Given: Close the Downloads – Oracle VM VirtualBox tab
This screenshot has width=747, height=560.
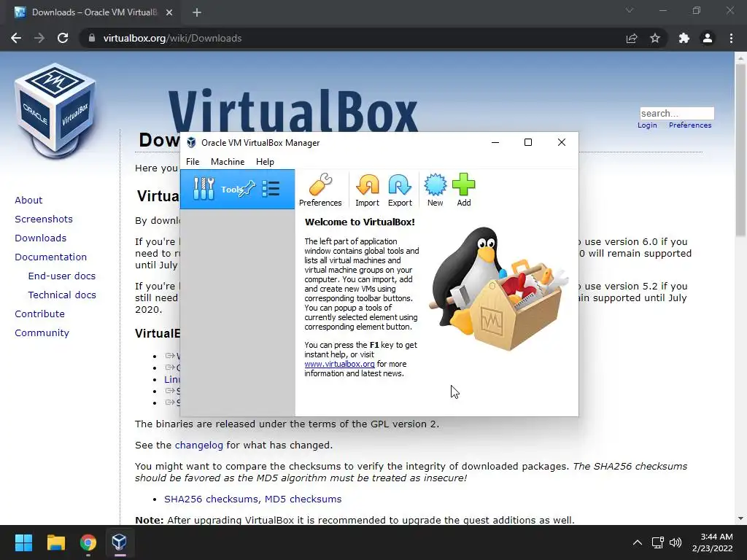Looking at the screenshot, I should coord(169,12).
